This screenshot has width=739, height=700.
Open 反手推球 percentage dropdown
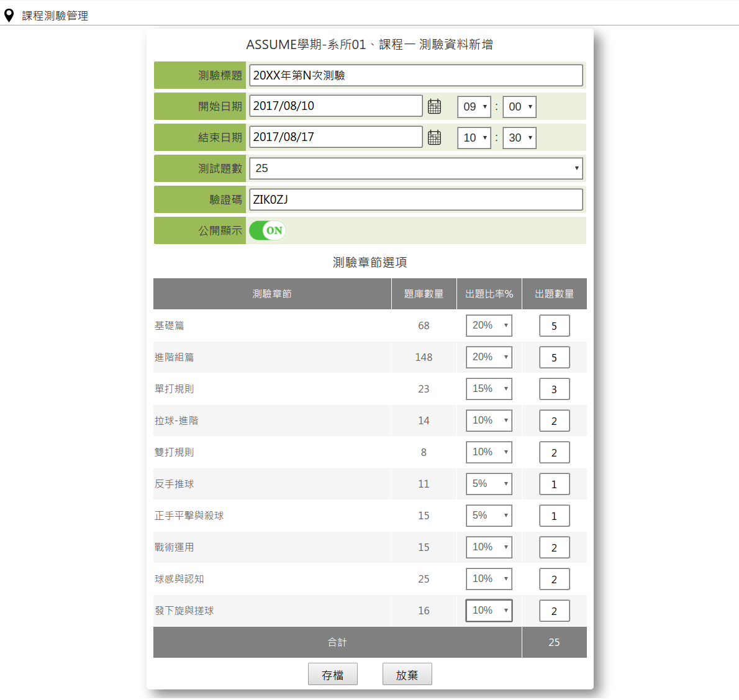(x=489, y=484)
